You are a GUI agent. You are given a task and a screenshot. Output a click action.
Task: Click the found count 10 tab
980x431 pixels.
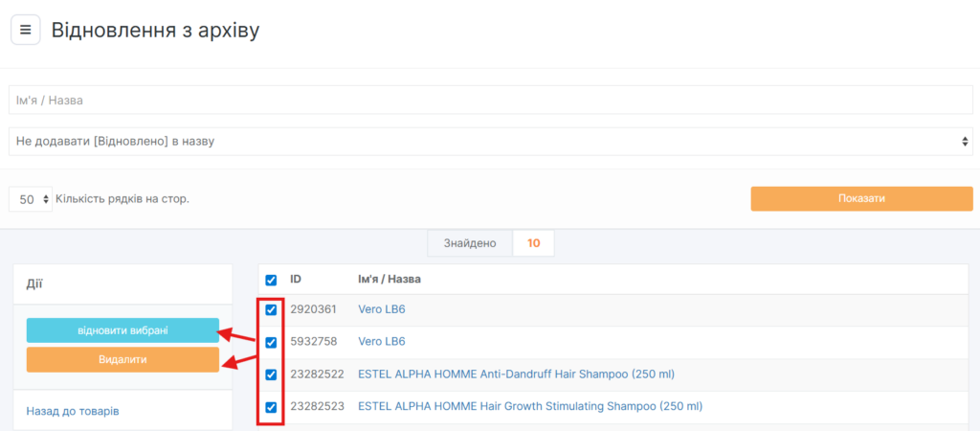coord(533,243)
